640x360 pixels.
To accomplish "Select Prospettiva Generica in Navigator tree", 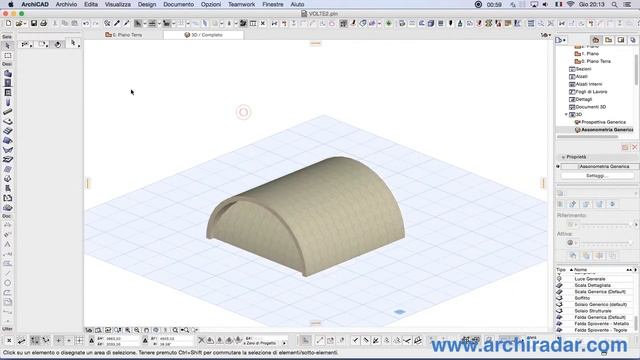I will pyautogui.click(x=603, y=122).
